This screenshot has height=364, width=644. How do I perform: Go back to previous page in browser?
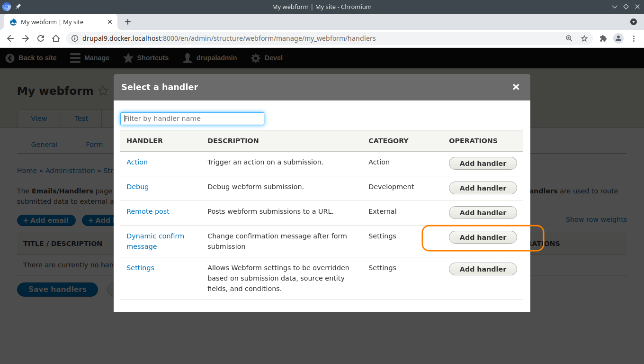[x=10, y=38]
